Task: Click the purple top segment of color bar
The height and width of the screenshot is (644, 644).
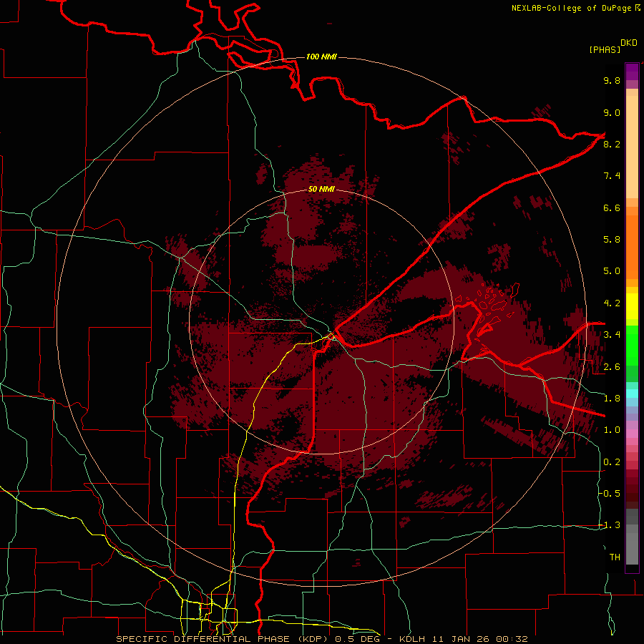Action: pos(632,72)
